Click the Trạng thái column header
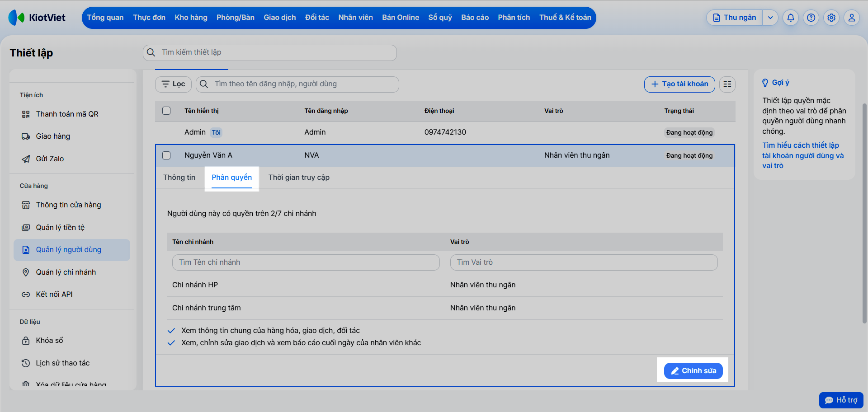 pos(679,111)
